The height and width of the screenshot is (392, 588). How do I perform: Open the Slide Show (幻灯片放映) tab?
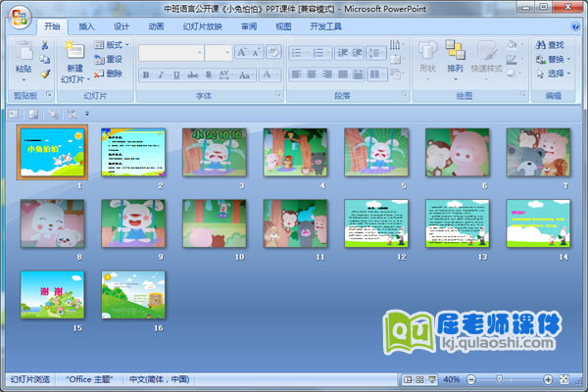[x=203, y=26]
